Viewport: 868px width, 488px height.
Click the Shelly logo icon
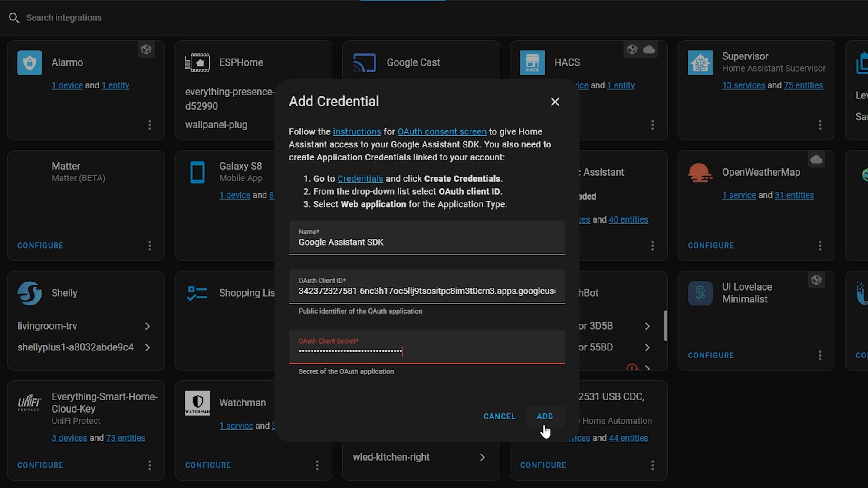pos(30,293)
